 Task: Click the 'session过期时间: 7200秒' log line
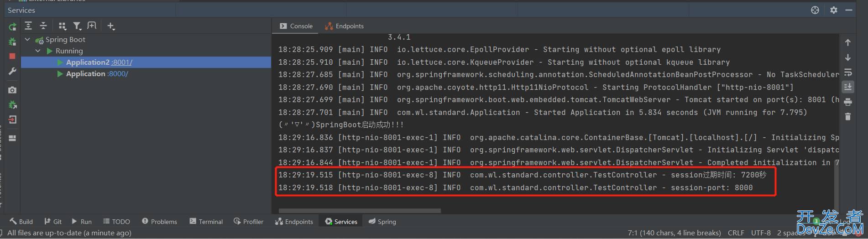(522, 175)
